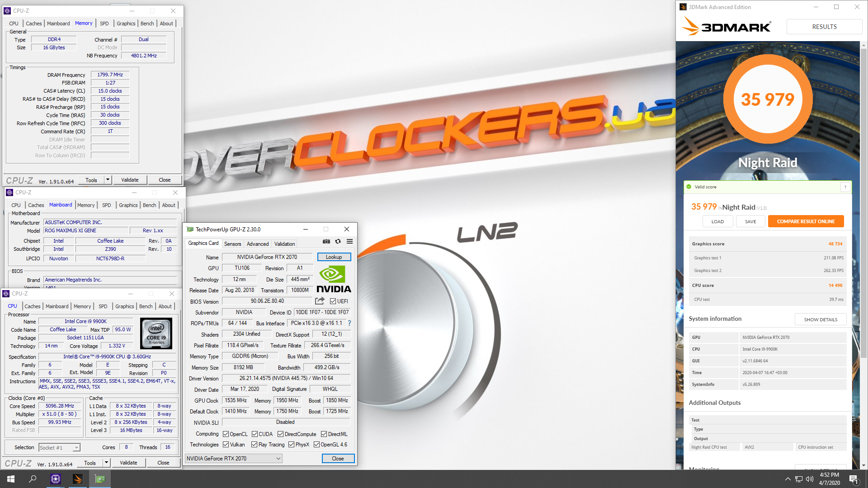Toggle the UEFI checkbox in GPU-Z
The height and width of the screenshot is (488, 868).
[333, 301]
